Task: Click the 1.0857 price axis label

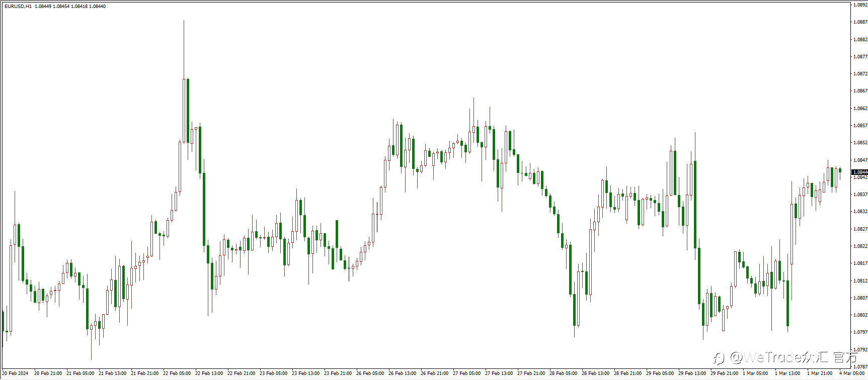Action: pos(860,126)
